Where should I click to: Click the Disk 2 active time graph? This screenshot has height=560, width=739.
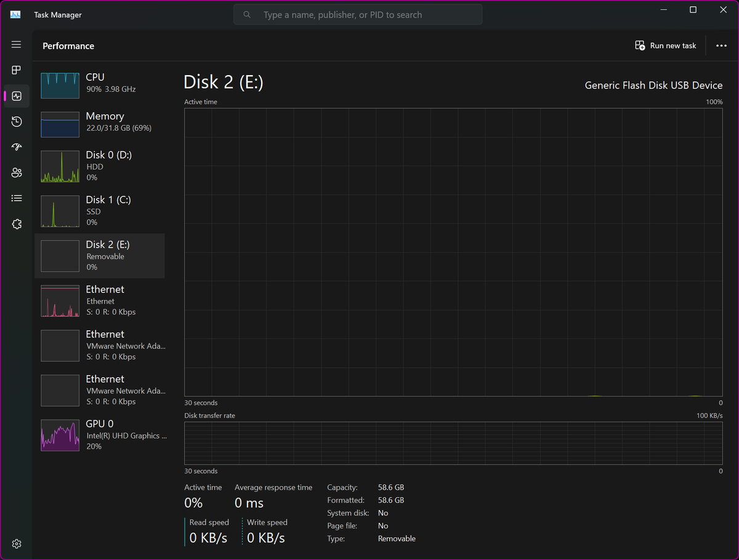point(453,252)
